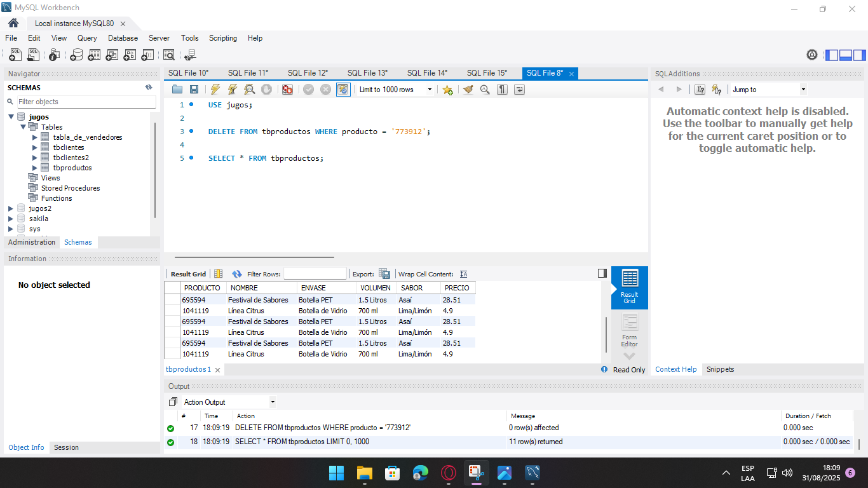
Task: Toggle automatic context help icon
Action: pos(717,90)
